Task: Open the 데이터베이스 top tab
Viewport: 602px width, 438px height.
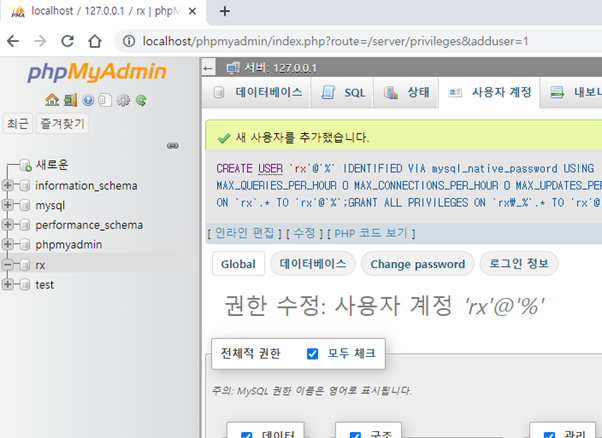Action: pyautogui.click(x=256, y=93)
